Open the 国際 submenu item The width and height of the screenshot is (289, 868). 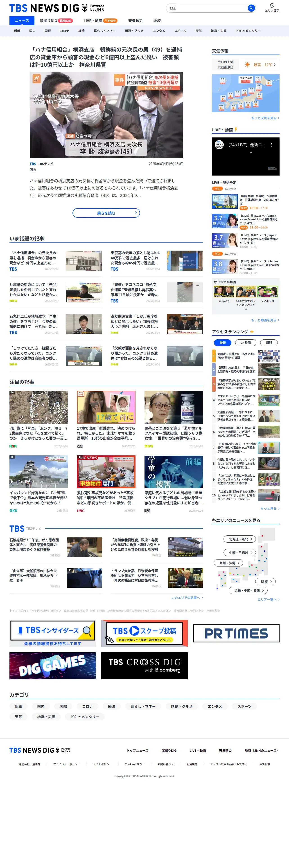[x=48, y=31]
